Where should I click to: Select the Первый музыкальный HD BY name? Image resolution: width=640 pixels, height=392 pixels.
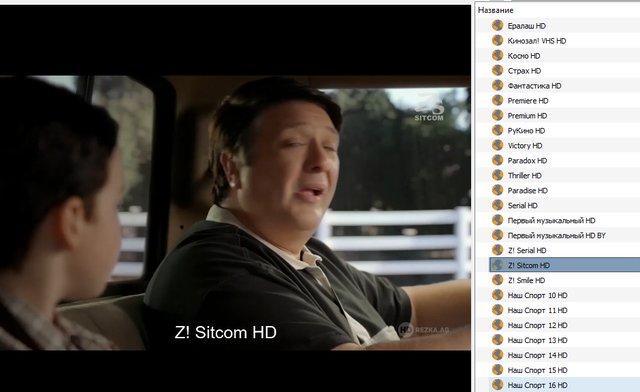[x=556, y=235]
